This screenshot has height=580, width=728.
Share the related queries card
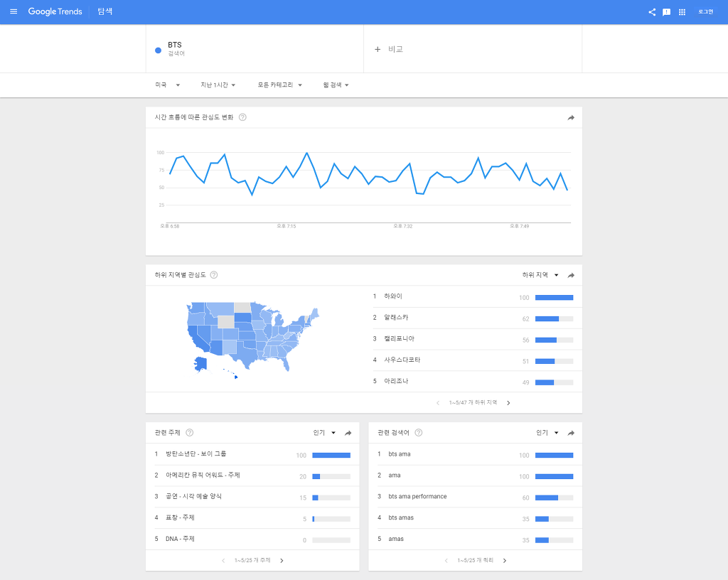coord(571,434)
